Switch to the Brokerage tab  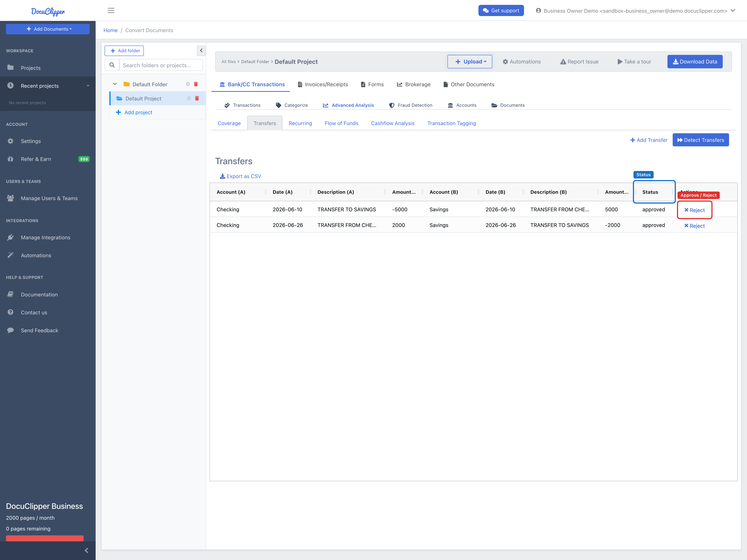(x=414, y=84)
